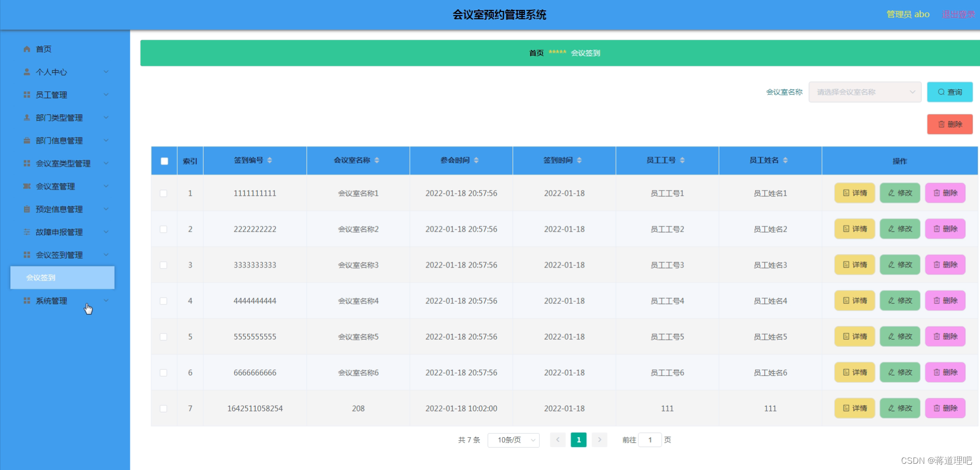This screenshot has width=980, height=470.
Task: Click the 管理员 abo user label
Action: click(908, 15)
